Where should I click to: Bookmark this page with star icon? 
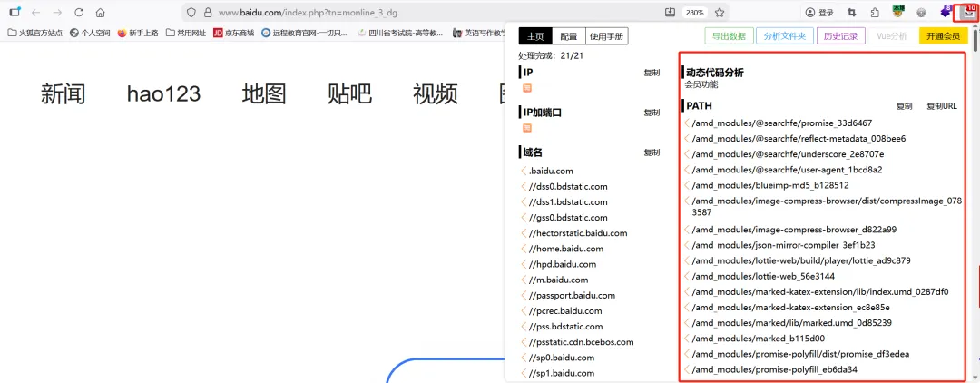(x=720, y=13)
